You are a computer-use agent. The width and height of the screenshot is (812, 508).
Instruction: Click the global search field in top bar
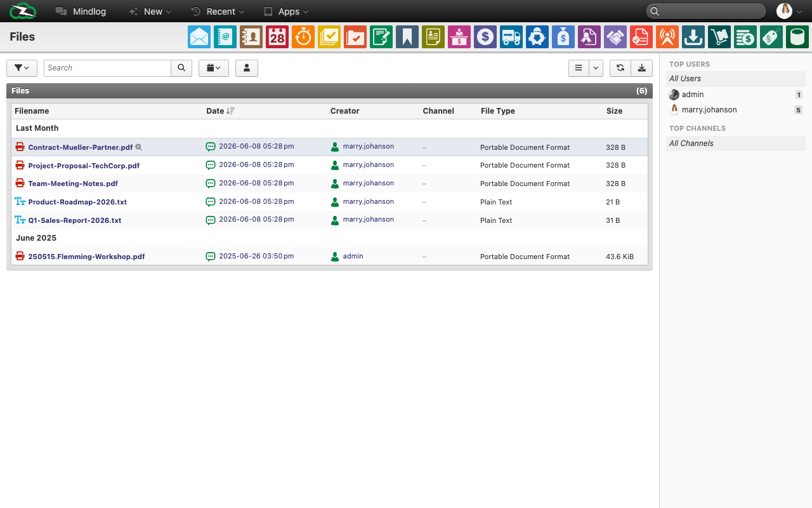(706, 11)
